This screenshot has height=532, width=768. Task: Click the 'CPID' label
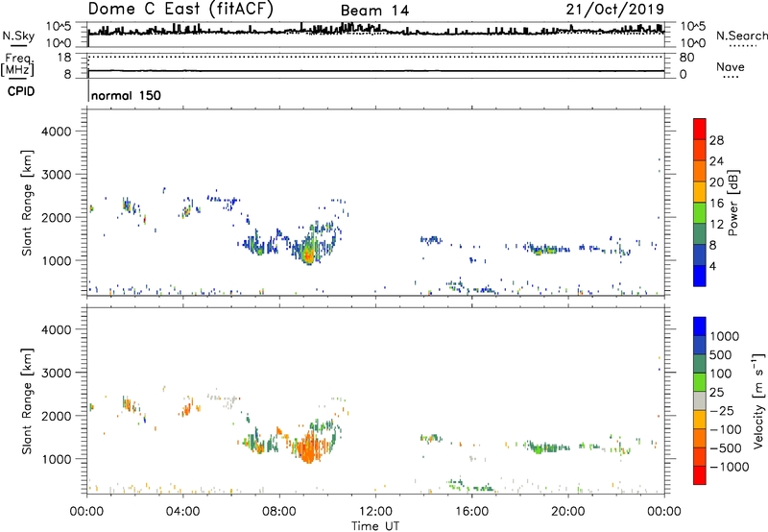point(21,91)
